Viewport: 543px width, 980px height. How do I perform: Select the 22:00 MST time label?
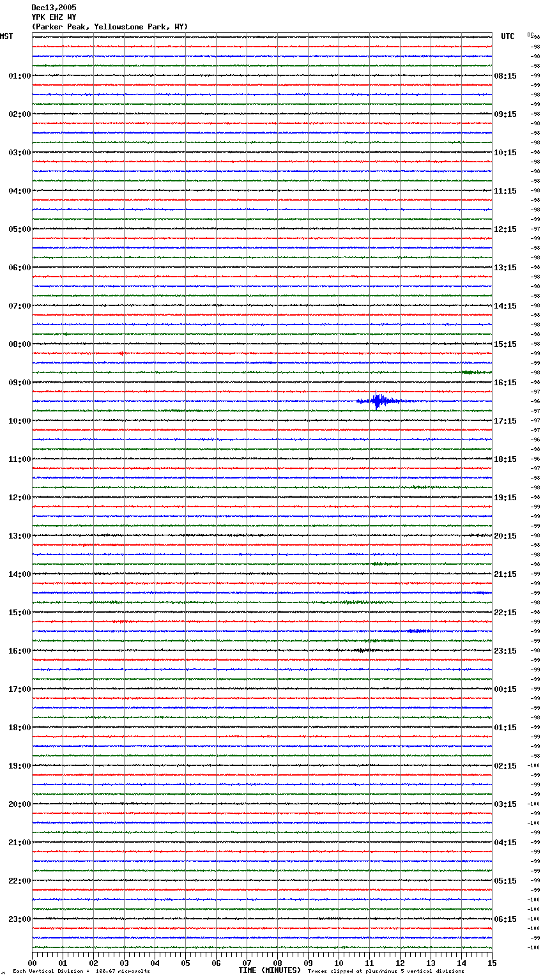point(19,881)
